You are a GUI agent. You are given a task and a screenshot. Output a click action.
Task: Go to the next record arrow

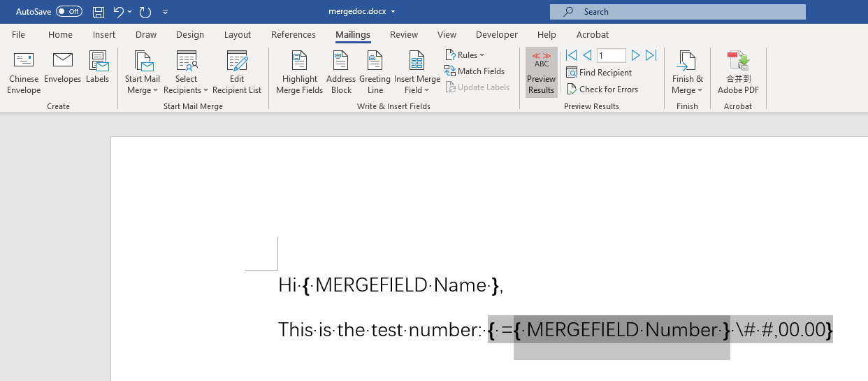(x=635, y=55)
